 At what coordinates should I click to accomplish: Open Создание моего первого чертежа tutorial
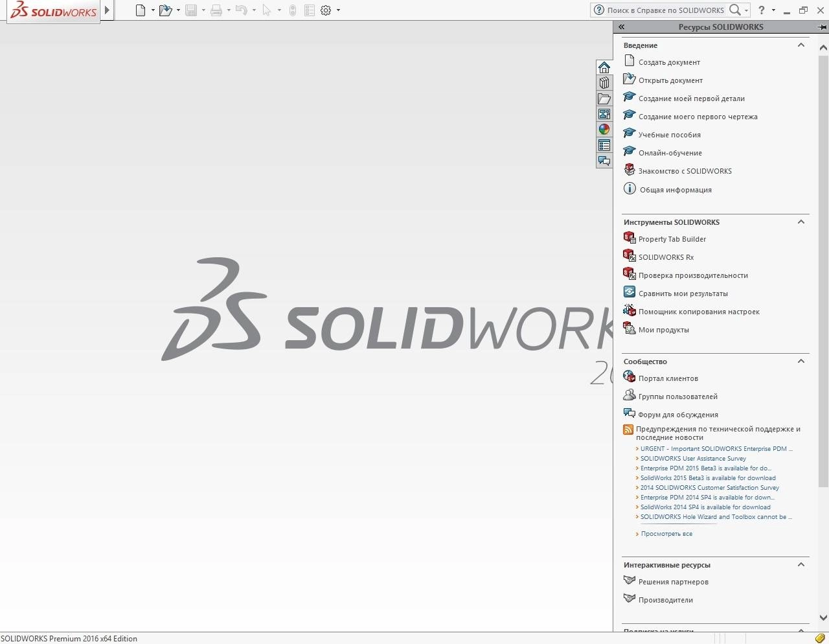pos(698,117)
